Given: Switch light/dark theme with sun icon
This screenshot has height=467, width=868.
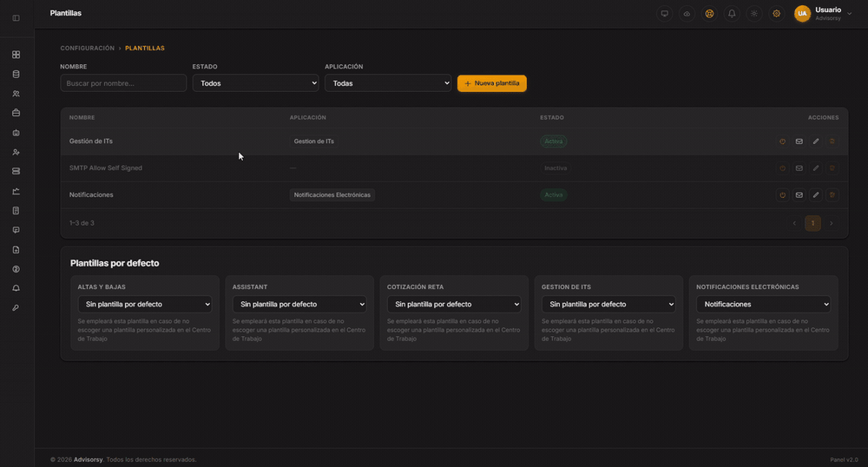Looking at the screenshot, I should [754, 14].
